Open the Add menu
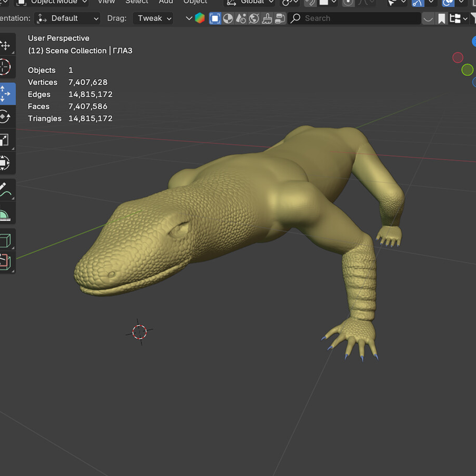 (166, 2)
